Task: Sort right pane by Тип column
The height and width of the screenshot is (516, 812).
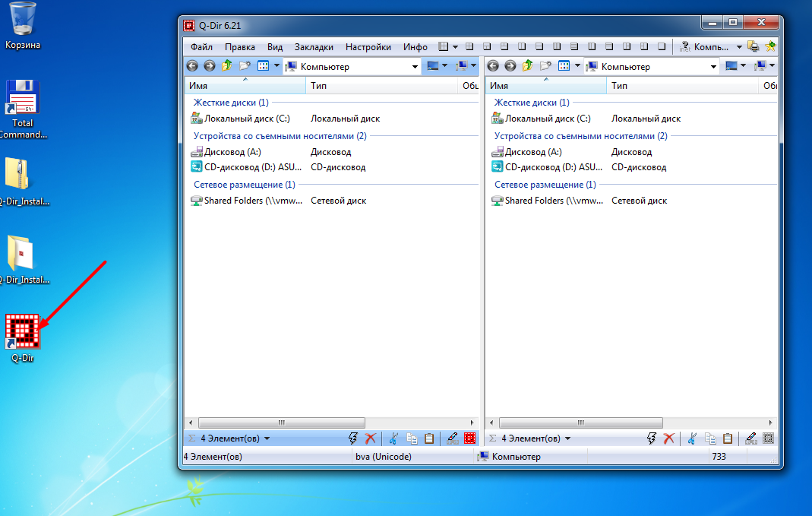Action: 683,85
